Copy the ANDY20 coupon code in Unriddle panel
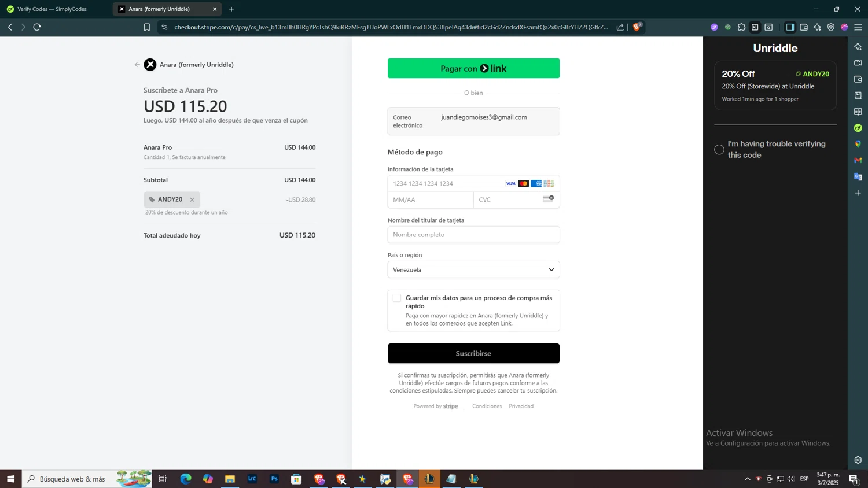This screenshot has height=488, width=868. [812, 74]
